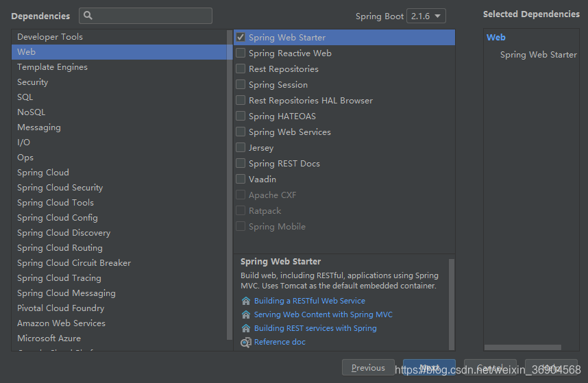Click Web group in Selected Dependencies

495,38
